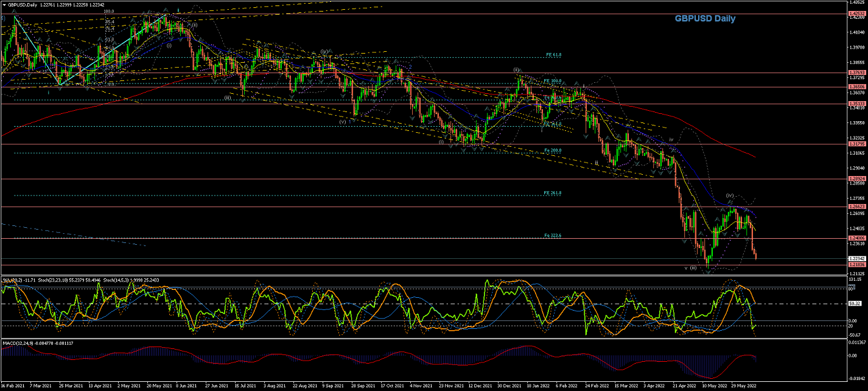Click the 1.35133 horizontal line price tag
The height and width of the screenshot is (391, 868).
[x=856, y=104]
